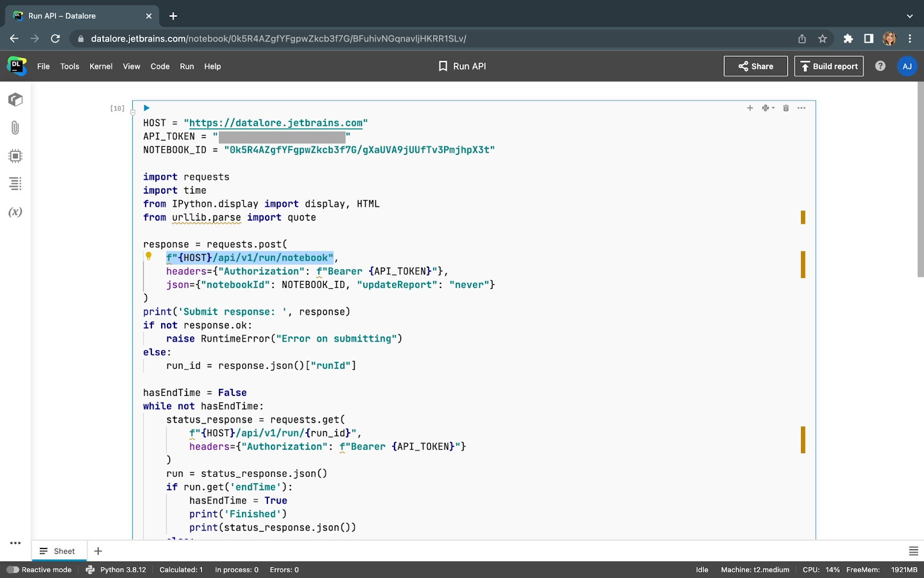This screenshot has height=578, width=924.
Task: Open the Help question mark icon
Action: click(880, 66)
